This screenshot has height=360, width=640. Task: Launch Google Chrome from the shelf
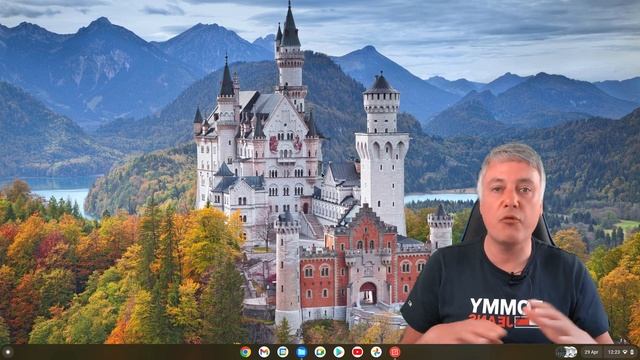245,352
